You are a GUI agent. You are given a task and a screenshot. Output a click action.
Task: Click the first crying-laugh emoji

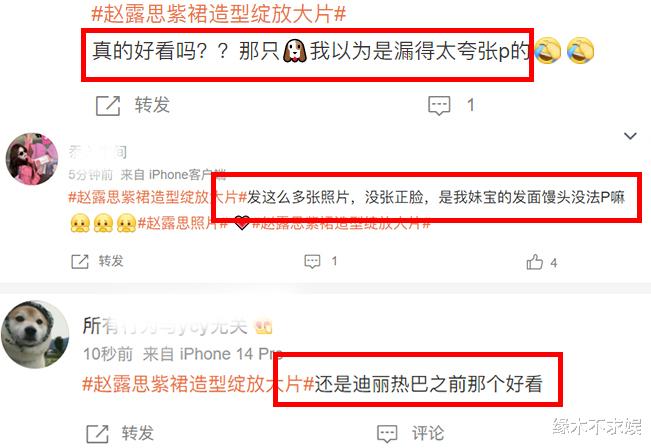click(x=547, y=51)
